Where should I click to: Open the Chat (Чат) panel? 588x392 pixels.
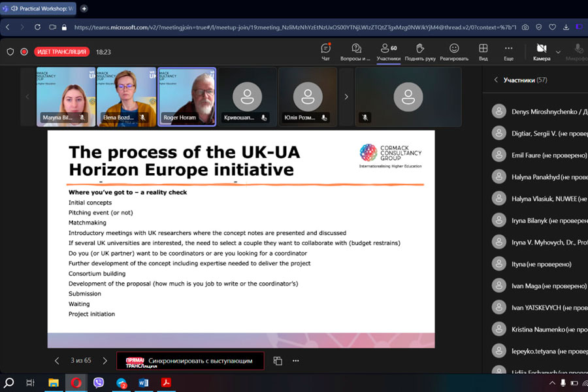click(325, 52)
